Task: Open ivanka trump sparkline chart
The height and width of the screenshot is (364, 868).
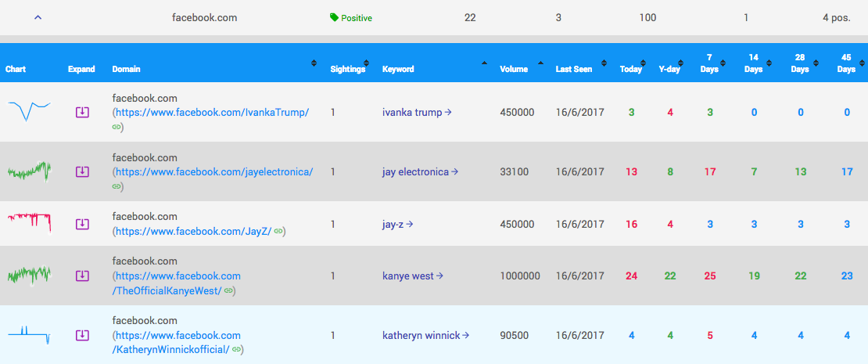Action: point(30,111)
